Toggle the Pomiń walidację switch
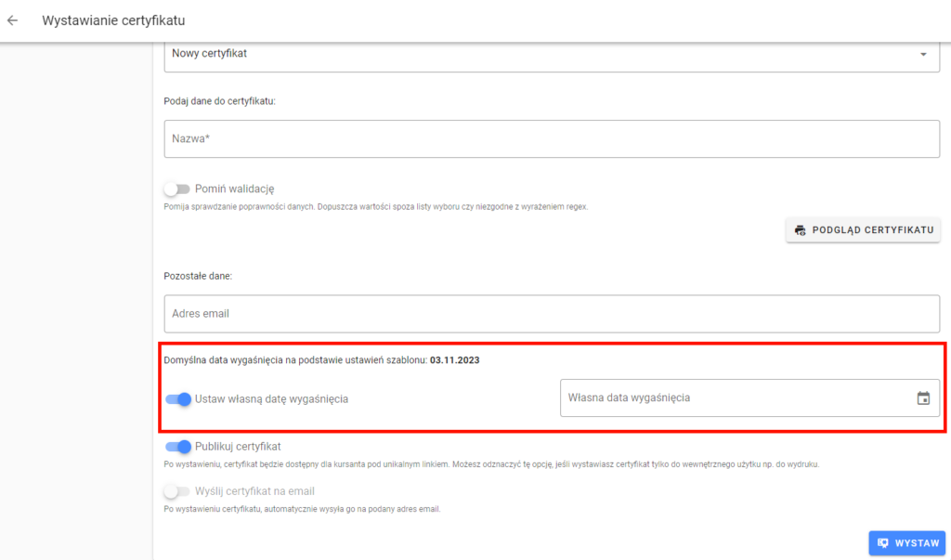This screenshot has width=951, height=560. coord(177,189)
